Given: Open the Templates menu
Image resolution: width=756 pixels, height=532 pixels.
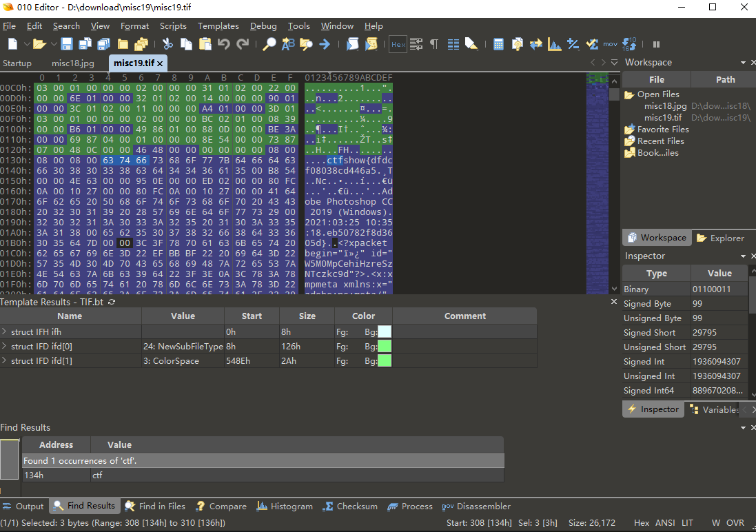Looking at the screenshot, I should [x=218, y=26].
